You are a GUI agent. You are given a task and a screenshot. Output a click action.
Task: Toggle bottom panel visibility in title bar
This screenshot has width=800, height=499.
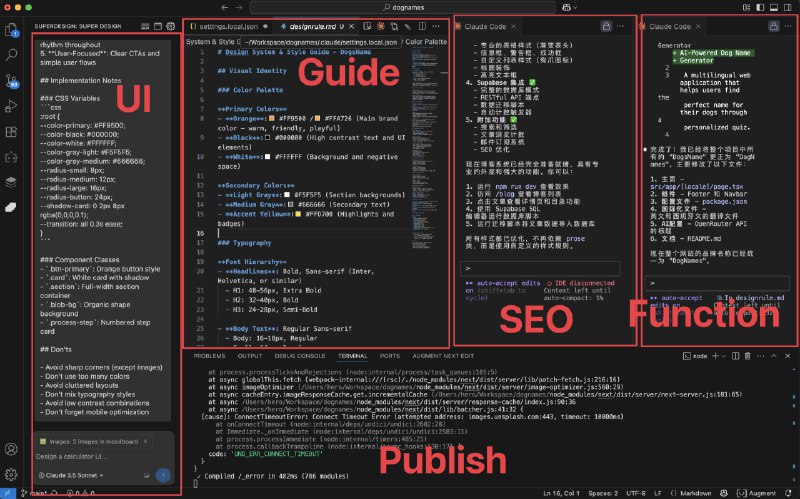coord(774,7)
